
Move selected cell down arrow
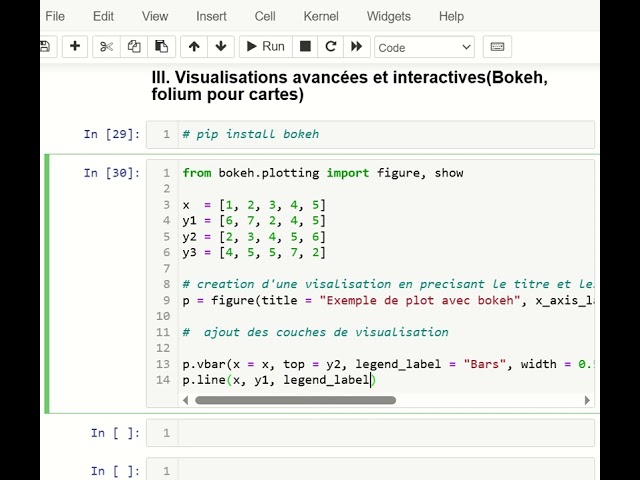(221, 47)
